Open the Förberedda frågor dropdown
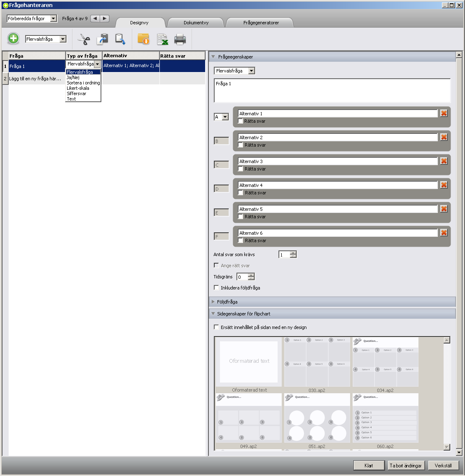The width and height of the screenshot is (465, 476). coord(54,19)
